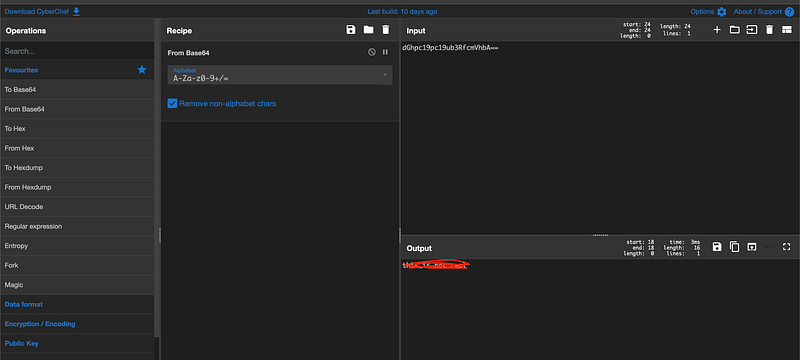Click into the Input text area
Screen dimensions: 800x360
click(600, 138)
